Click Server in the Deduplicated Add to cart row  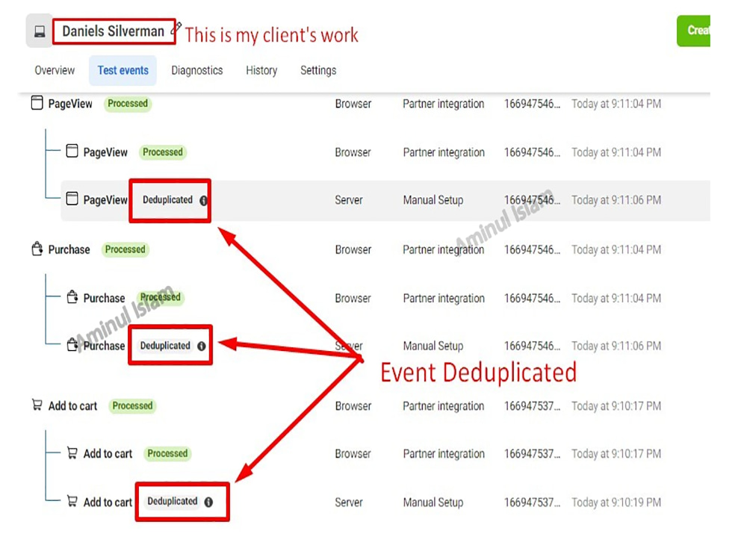[x=349, y=503]
